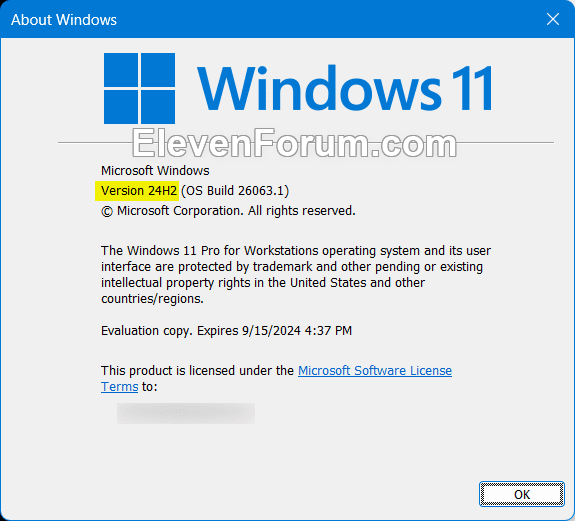Click the 'countries/regions.' text line

point(152,298)
